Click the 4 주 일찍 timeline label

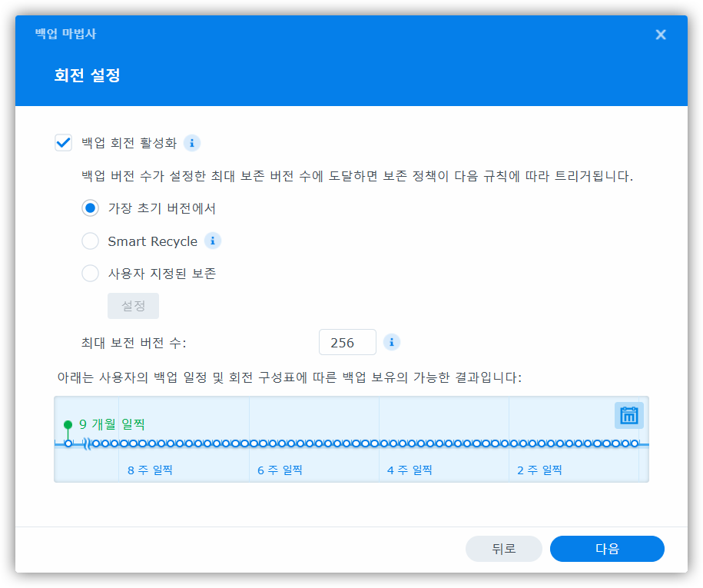(410, 470)
